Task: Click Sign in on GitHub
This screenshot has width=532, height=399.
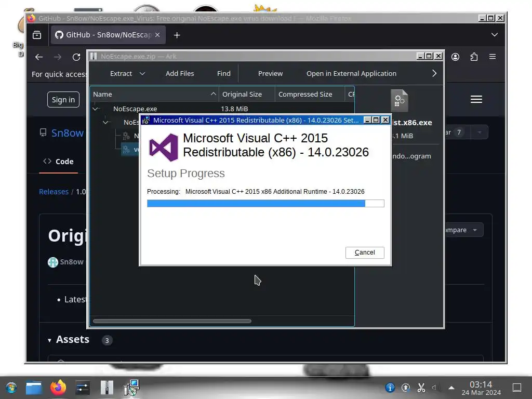Action: 63,100
